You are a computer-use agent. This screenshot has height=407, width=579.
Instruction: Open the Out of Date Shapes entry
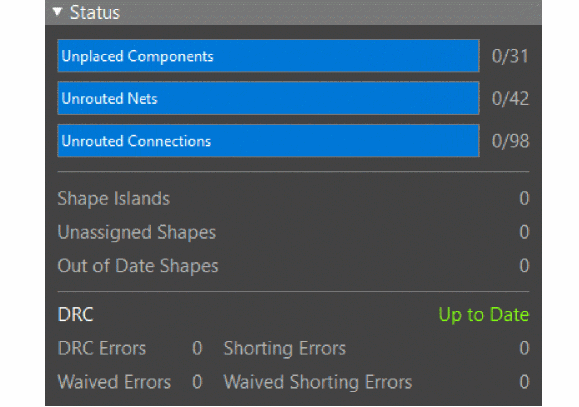(x=138, y=266)
